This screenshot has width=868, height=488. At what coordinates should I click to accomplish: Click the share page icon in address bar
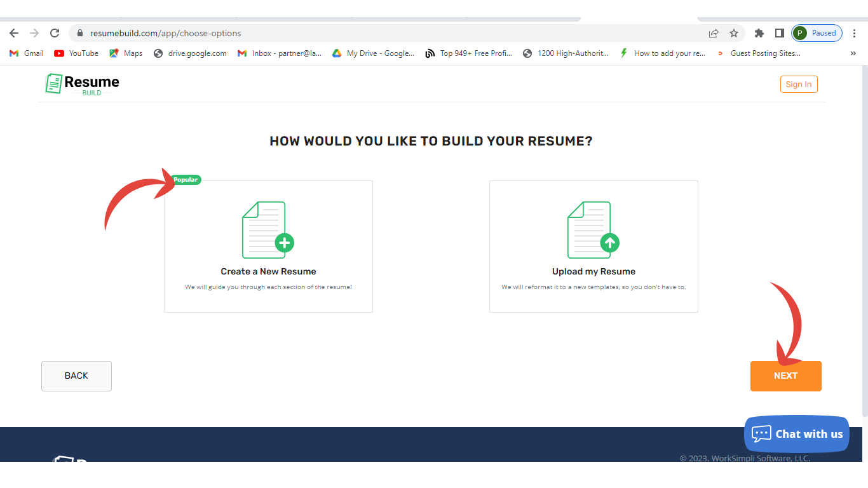(714, 33)
